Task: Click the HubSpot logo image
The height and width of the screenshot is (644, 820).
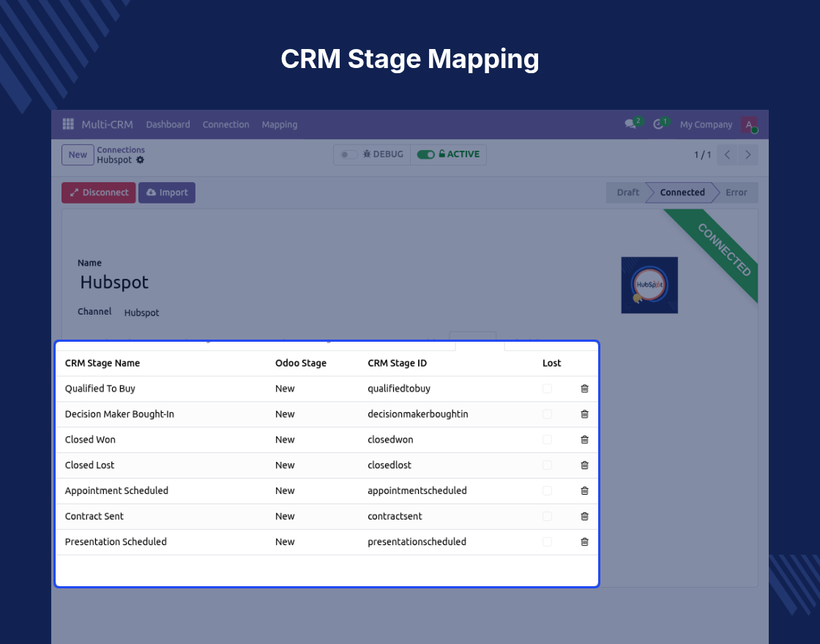Action: pyautogui.click(x=649, y=285)
